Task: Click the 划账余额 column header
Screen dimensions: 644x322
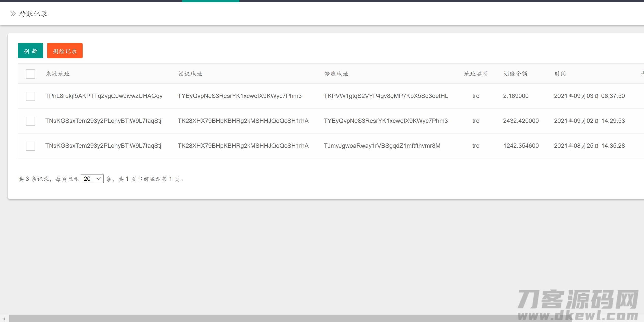Action: pos(515,74)
